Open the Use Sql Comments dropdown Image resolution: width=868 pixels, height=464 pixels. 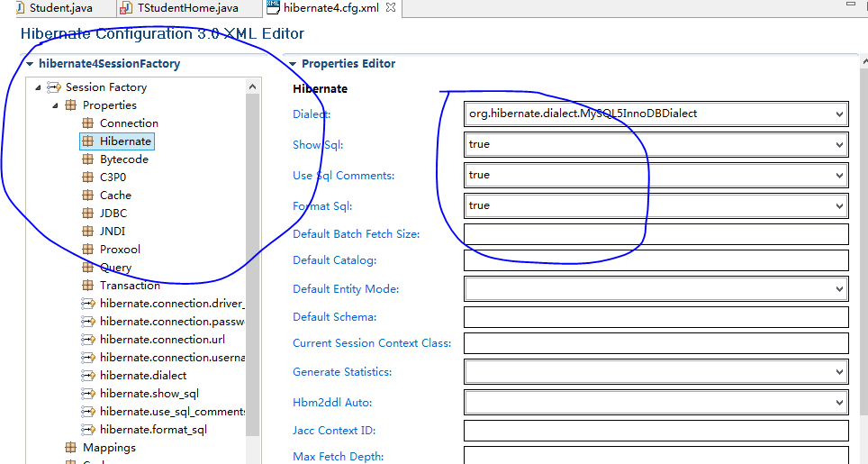click(839, 175)
